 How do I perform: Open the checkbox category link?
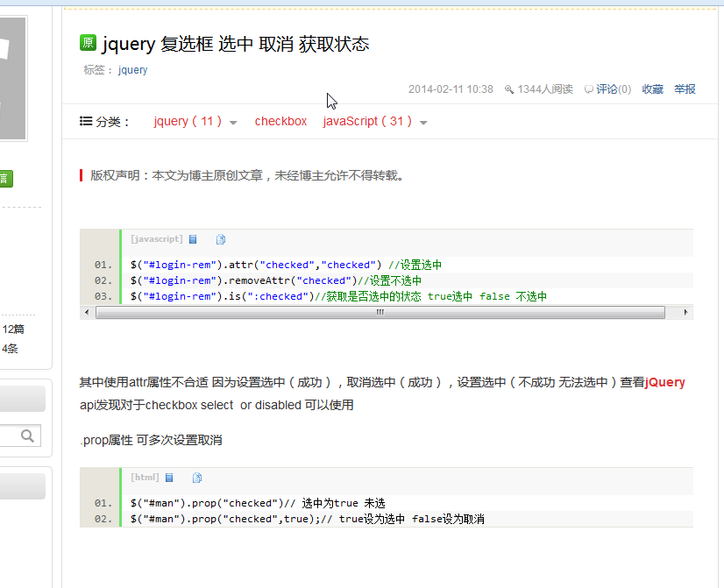(280, 121)
